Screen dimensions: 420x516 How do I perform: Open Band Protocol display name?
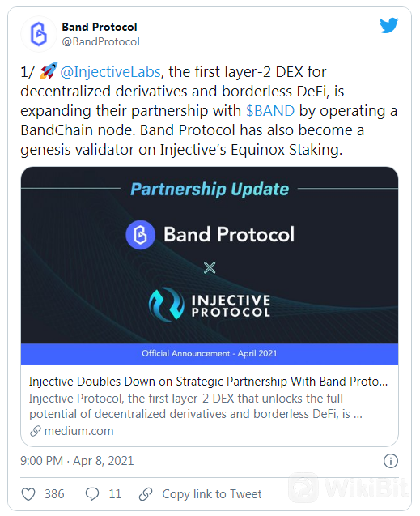point(100,27)
